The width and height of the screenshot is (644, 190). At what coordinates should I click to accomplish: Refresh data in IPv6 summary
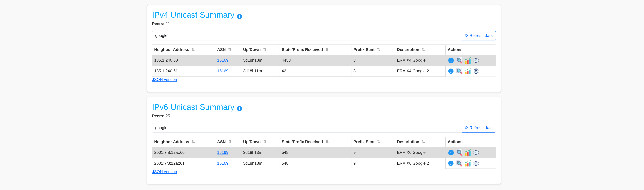point(478,128)
